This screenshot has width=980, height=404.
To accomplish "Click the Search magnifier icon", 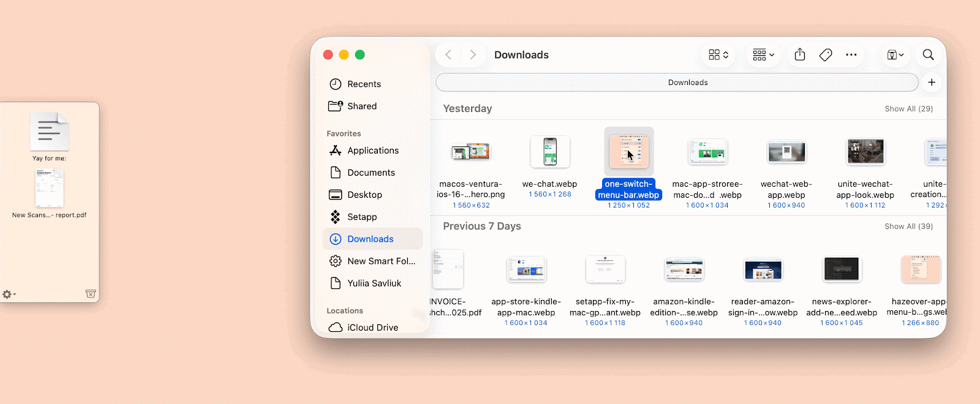I will coord(929,54).
